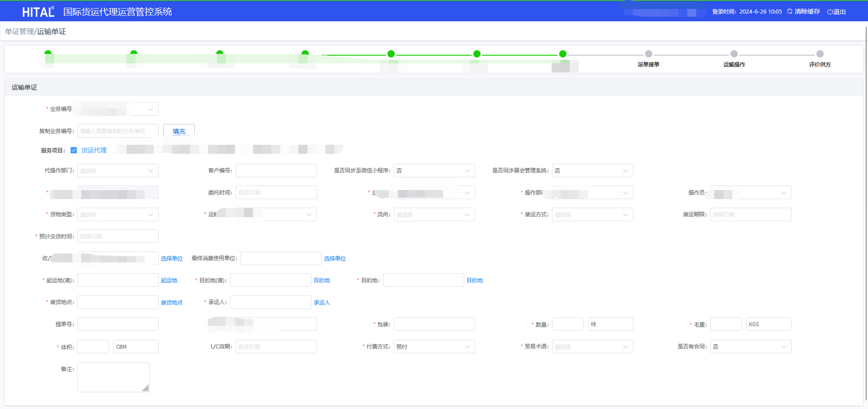Click the 起运地(港) input field
Viewport: 868px width, 409px height.
[118, 280]
